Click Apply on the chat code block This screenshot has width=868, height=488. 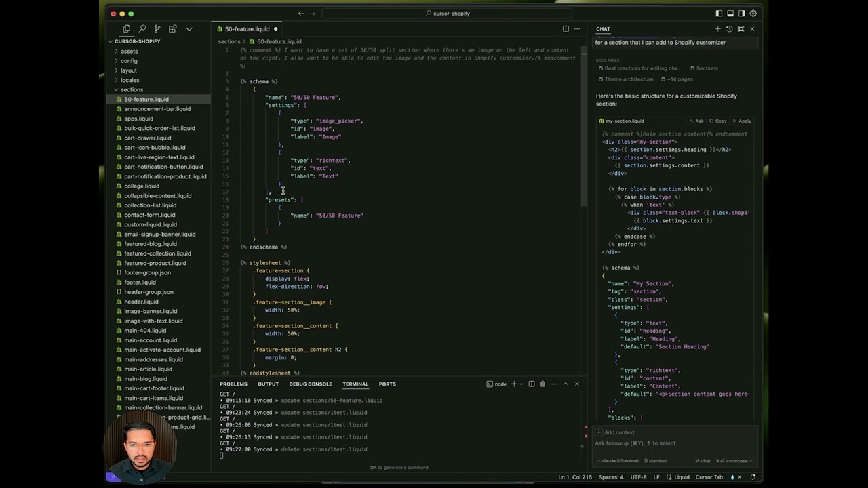click(x=744, y=121)
